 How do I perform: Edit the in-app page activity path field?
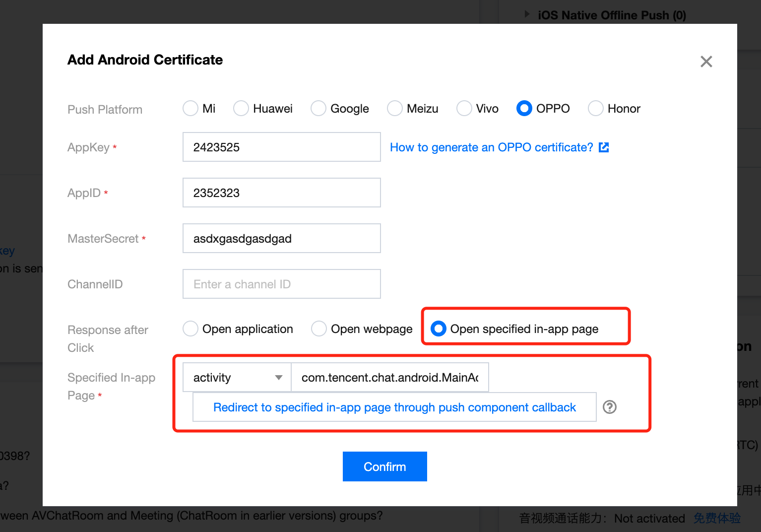point(390,378)
